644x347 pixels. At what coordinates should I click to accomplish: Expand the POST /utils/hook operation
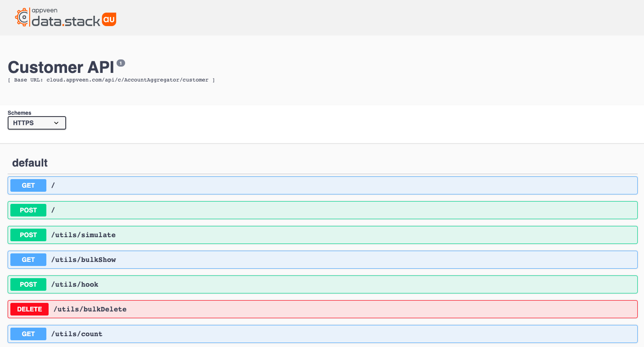point(323,284)
